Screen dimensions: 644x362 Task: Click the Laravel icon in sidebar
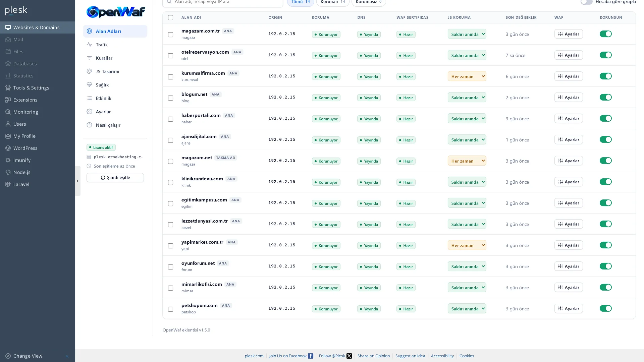[x=8, y=184]
